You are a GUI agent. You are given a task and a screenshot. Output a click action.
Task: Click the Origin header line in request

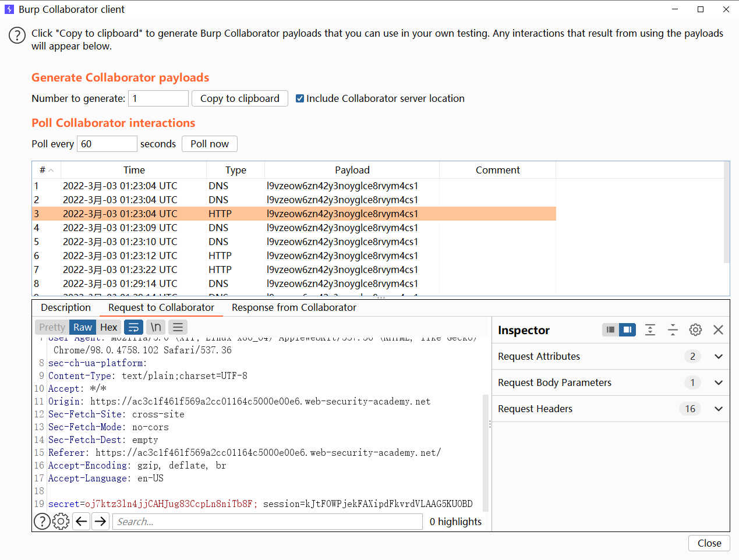click(x=239, y=401)
